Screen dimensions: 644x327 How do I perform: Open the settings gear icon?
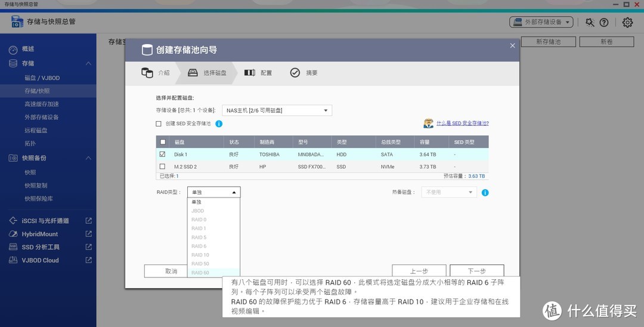pos(627,22)
